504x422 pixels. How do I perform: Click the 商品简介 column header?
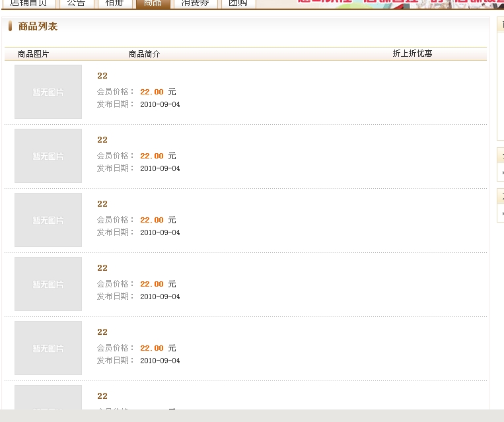coord(144,54)
